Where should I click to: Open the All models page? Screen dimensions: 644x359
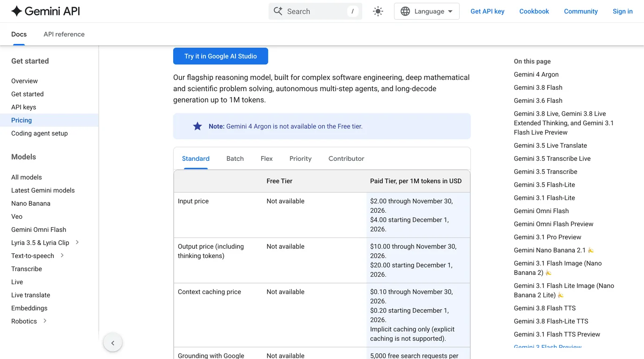[x=26, y=177]
